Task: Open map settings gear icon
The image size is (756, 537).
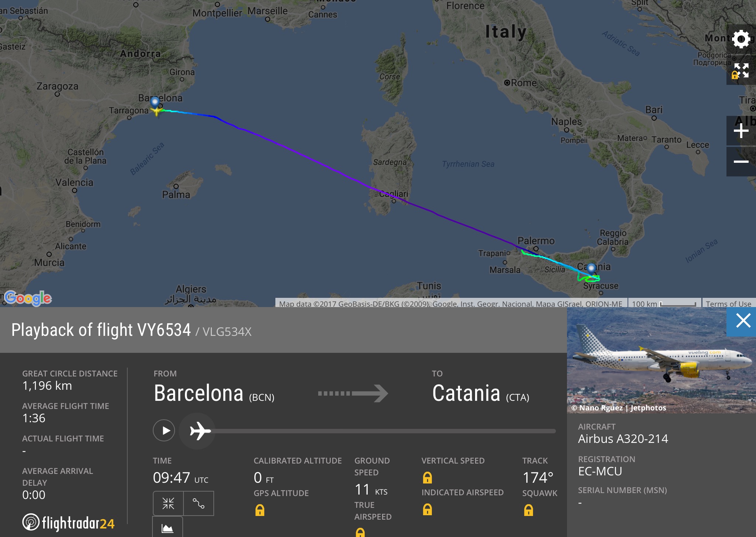Action: point(741,39)
